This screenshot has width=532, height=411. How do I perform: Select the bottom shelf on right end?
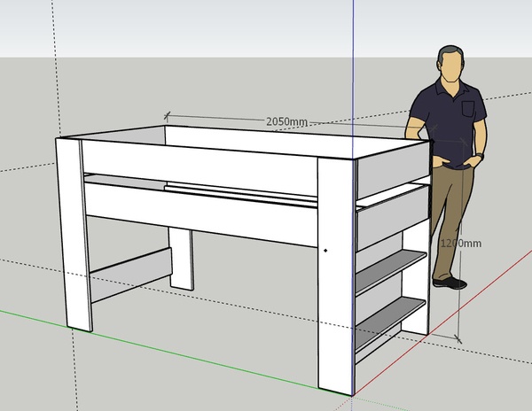coord(392,322)
